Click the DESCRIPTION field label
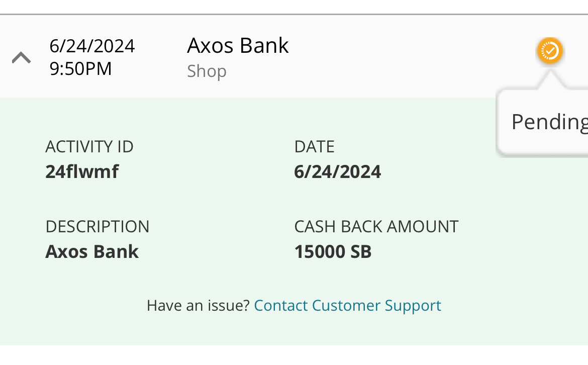588x365 pixels. (x=97, y=227)
